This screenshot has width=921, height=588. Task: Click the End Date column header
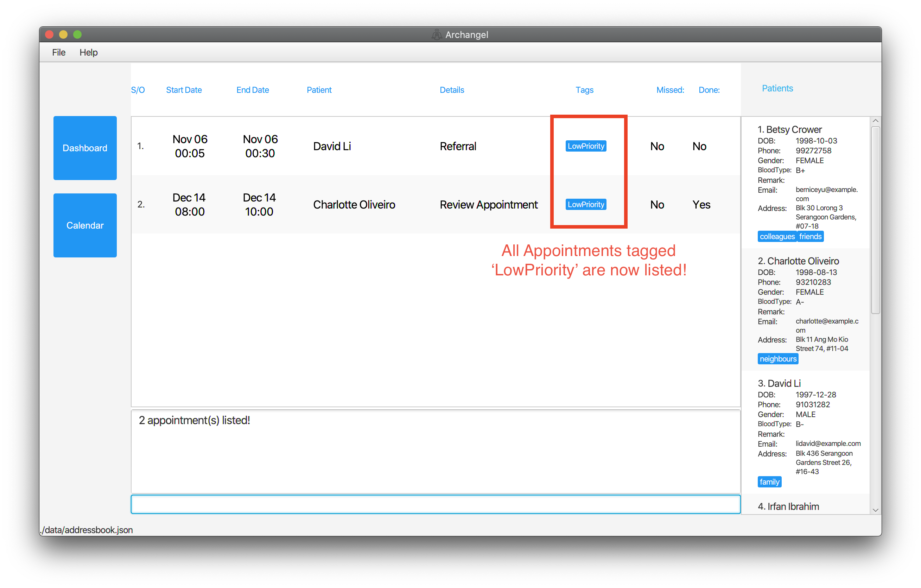point(253,90)
